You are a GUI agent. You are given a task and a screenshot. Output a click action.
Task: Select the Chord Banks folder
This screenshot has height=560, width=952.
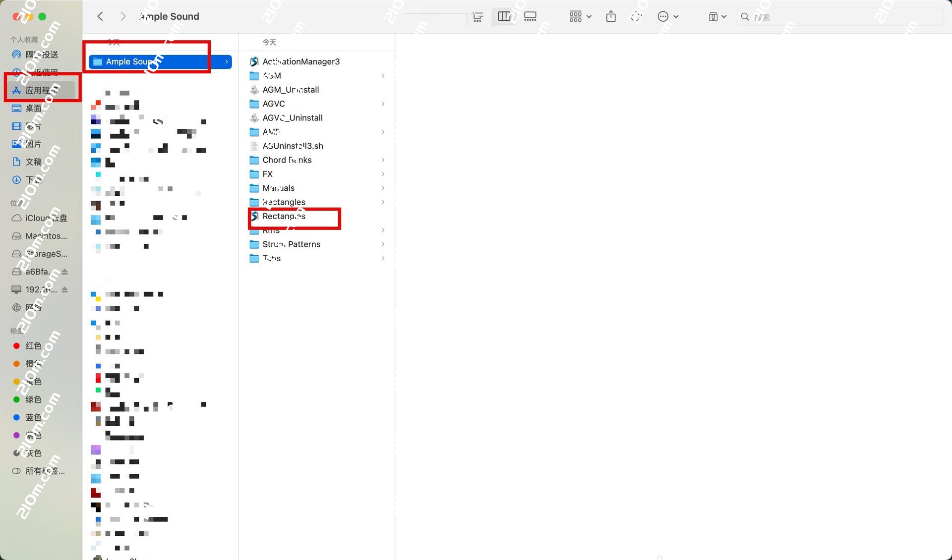pyautogui.click(x=317, y=160)
